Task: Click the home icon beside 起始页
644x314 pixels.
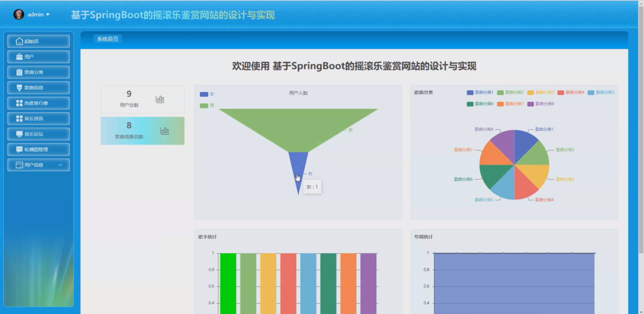Action: click(x=19, y=41)
